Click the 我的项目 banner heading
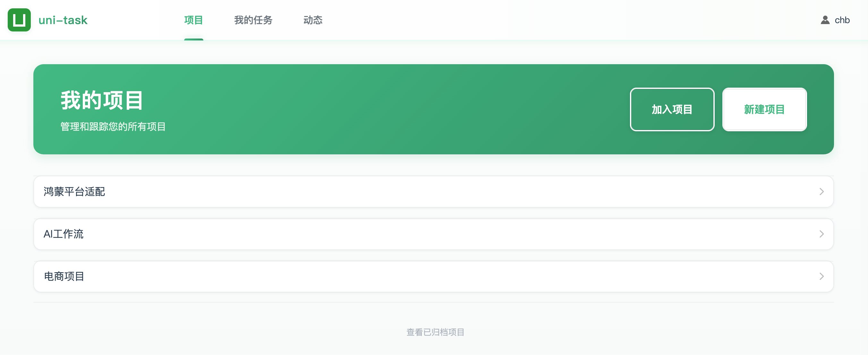This screenshot has width=868, height=355. click(x=102, y=100)
